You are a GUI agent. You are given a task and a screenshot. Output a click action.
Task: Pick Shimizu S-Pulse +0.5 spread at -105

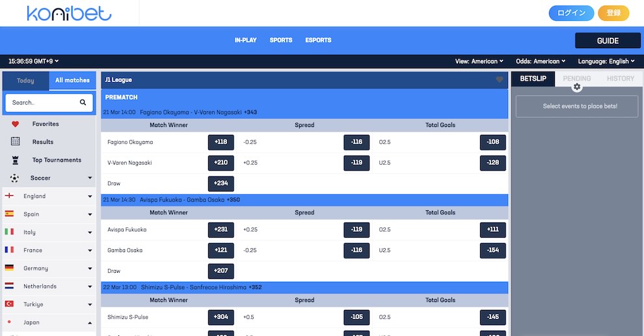point(356,318)
